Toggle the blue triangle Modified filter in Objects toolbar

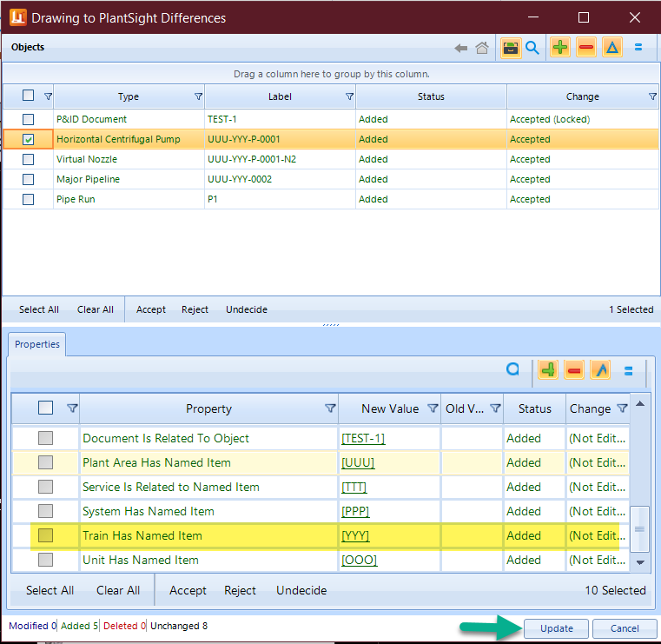pos(612,47)
